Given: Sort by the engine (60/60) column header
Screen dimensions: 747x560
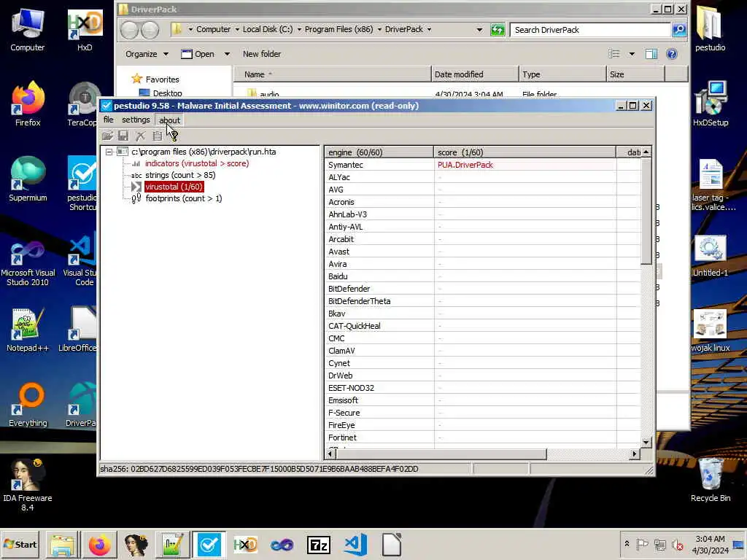Looking at the screenshot, I should [x=379, y=152].
